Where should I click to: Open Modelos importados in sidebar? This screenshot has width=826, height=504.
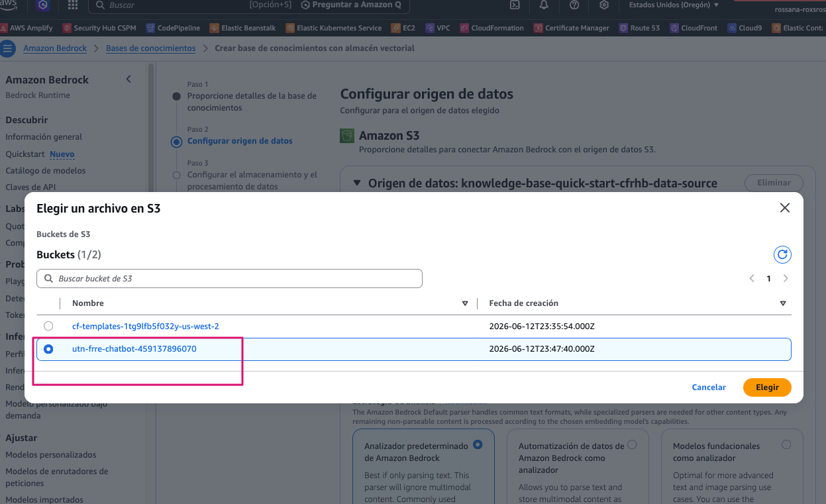pos(44,499)
